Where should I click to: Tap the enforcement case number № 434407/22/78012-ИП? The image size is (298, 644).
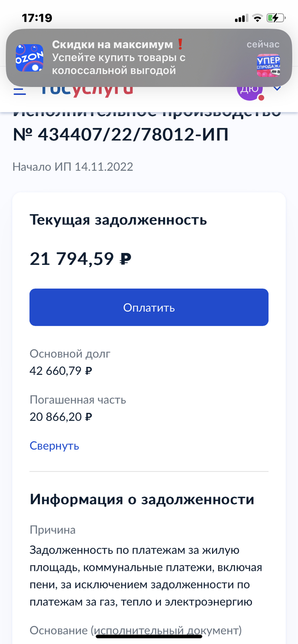120,134
